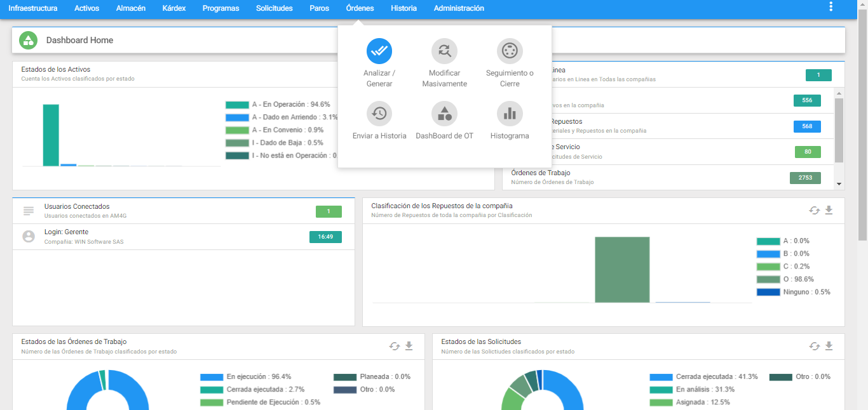The height and width of the screenshot is (410, 868).
Task: Click Compañía: WIN Software SAS text
Action: 84,242
